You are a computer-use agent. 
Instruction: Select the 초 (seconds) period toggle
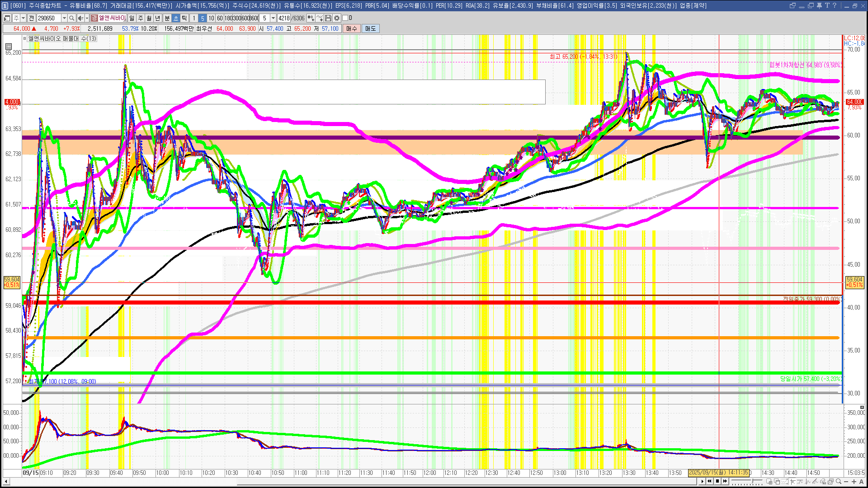(x=176, y=18)
